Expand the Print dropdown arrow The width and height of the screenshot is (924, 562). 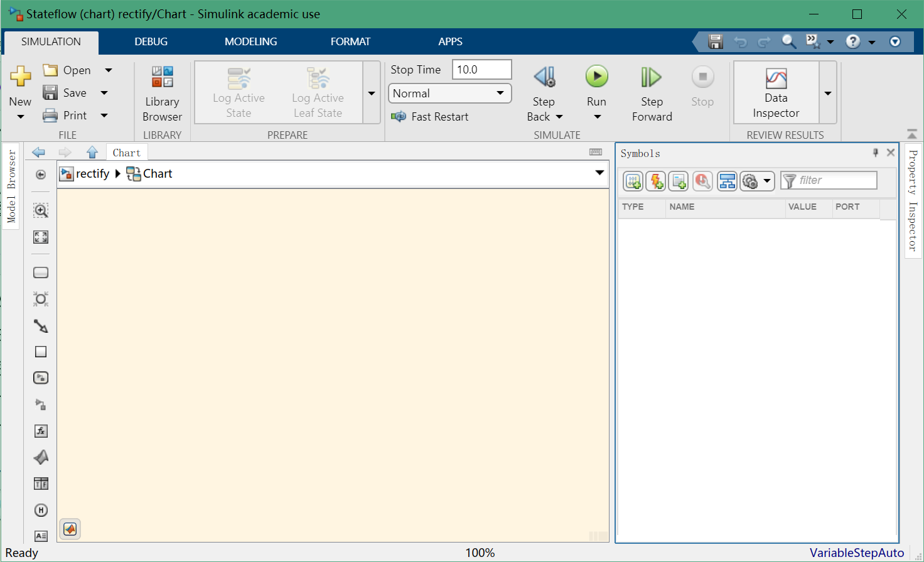point(104,116)
